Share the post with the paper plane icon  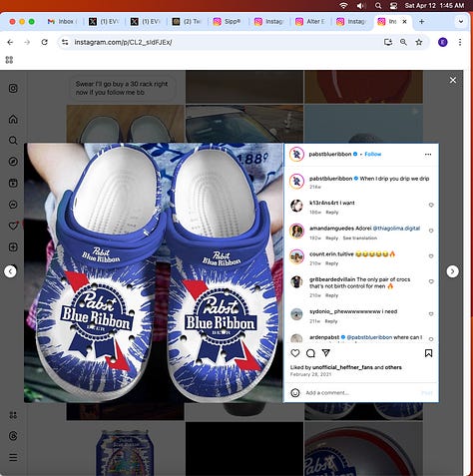[x=326, y=353]
